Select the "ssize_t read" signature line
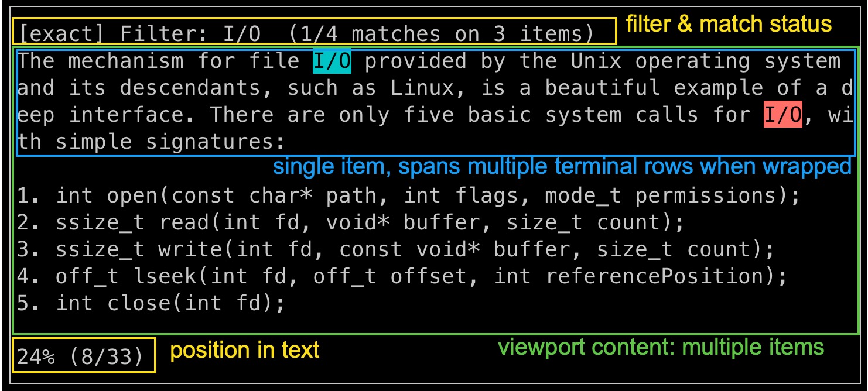This screenshot has width=868, height=391. [350, 223]
